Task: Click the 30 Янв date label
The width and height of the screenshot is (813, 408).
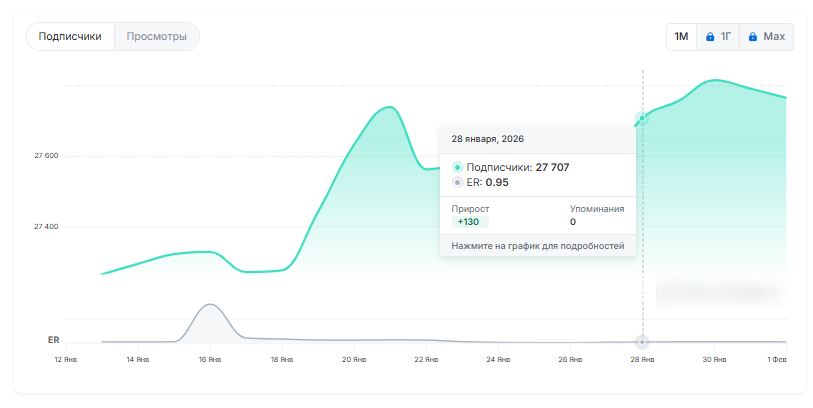Action: point(714,360)
